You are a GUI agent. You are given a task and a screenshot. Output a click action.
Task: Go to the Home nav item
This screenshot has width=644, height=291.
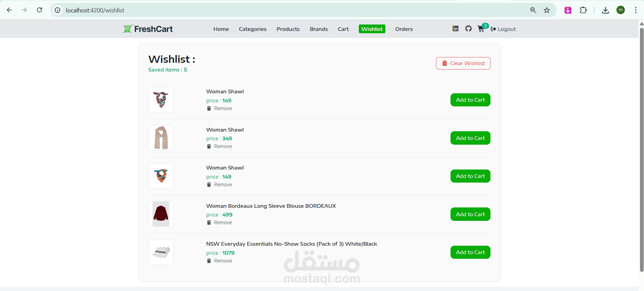[221, 29]
